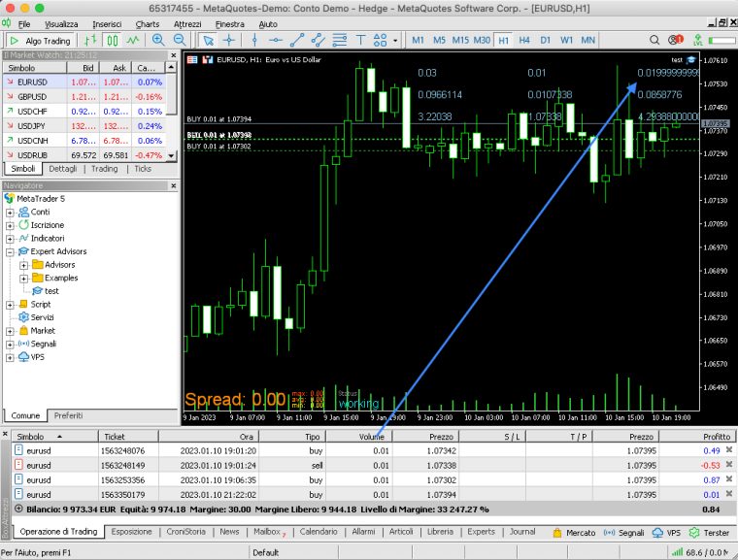The width and height of the screenshot is (738, 560).
Task: Switch timeframe to M5
Action: pos(439,41)
